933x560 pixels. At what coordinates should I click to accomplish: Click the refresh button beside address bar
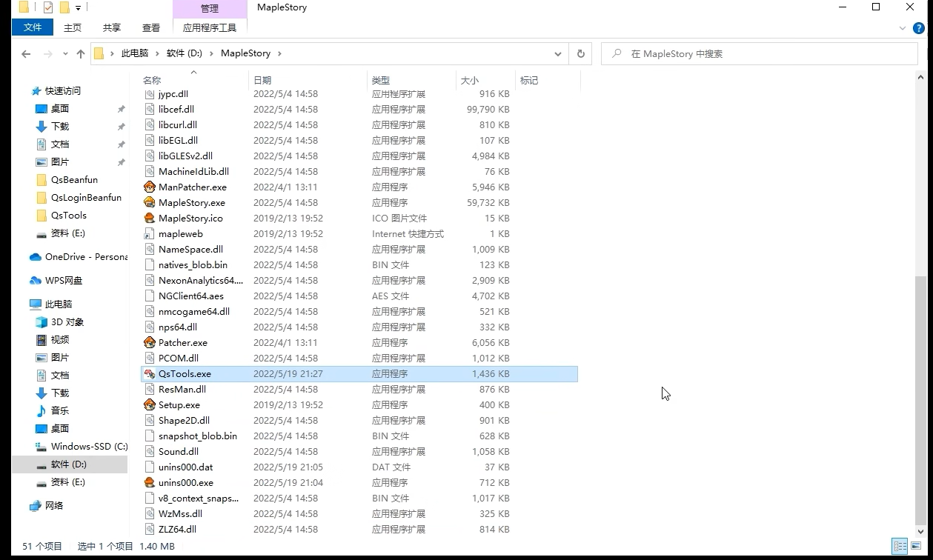pos(580,54)
